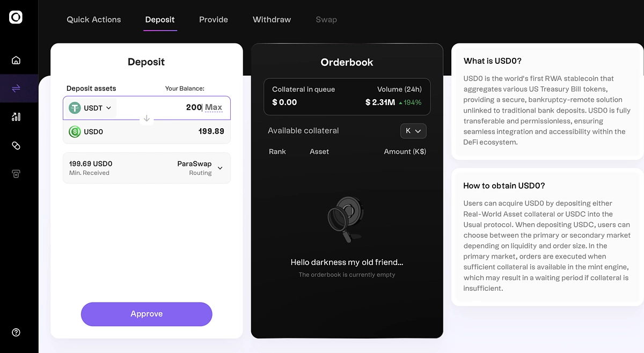The width and height of the screenshot is (644, 353).
Task: Switch to the Withdraw tab
Action: [x=272, y=20]
